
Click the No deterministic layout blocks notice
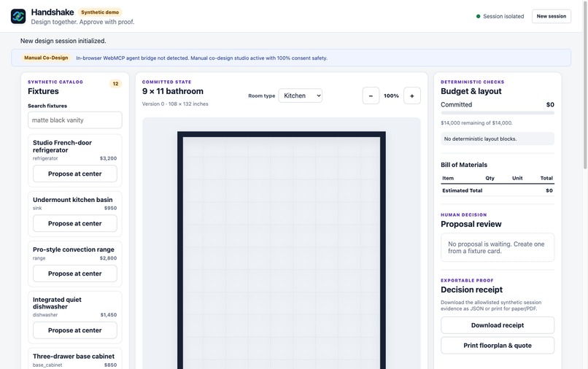(x=498, y=139)
